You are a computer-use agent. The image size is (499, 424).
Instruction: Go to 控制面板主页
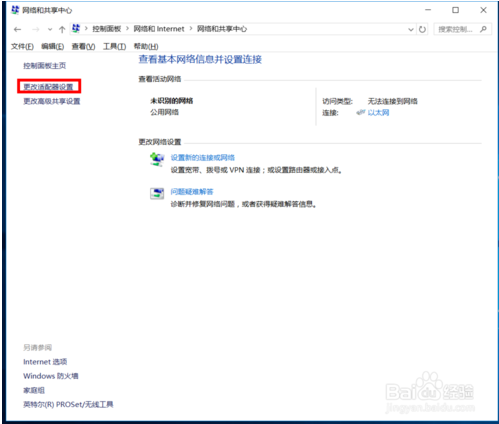45,66
